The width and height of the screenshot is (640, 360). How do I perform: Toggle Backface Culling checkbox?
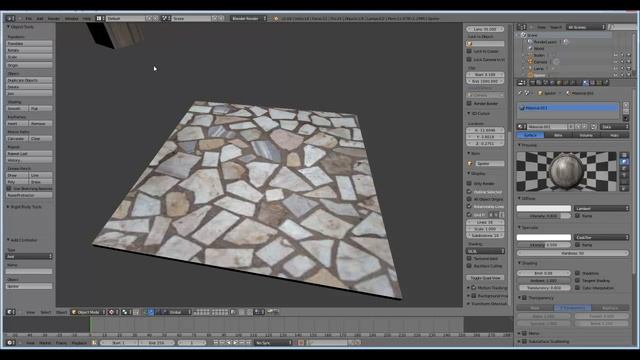coord(469,266)
